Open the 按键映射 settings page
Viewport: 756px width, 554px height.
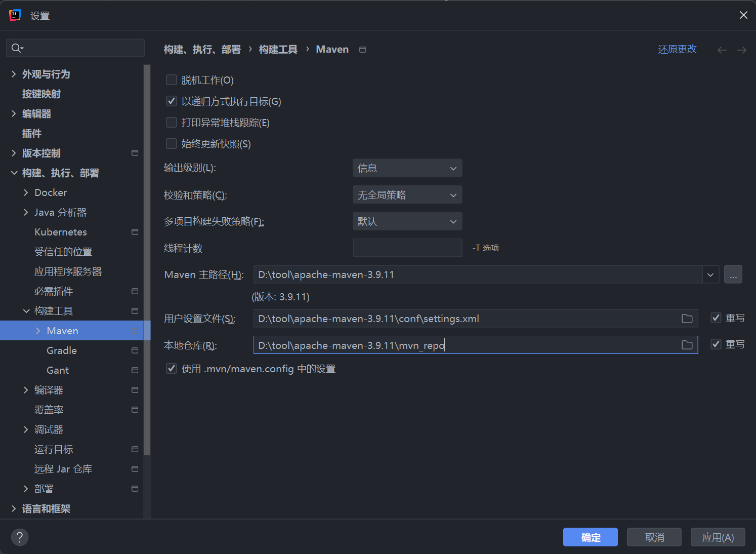point(41,94)
